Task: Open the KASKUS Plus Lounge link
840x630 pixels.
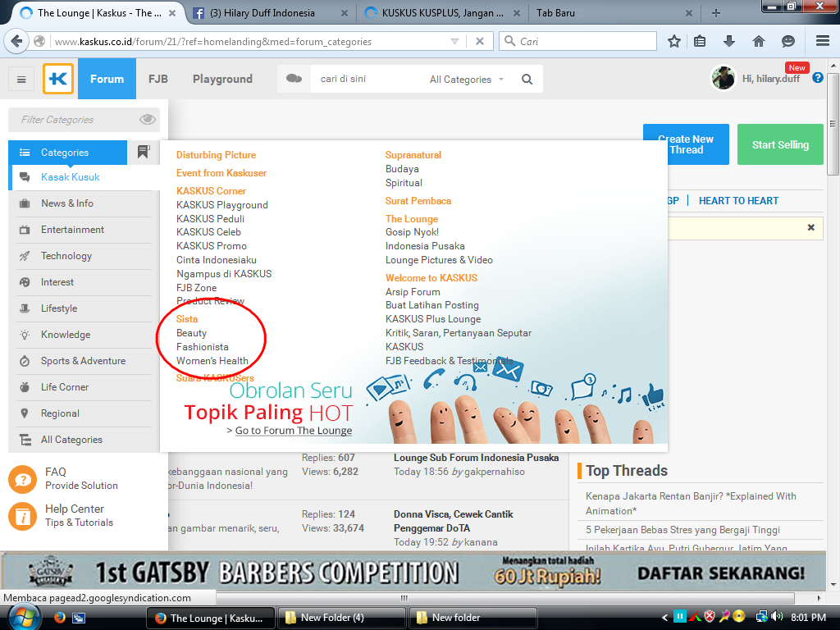Action: [433, 319]
